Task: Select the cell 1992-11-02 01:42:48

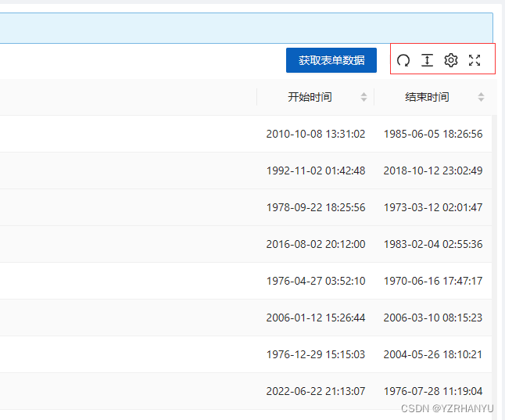Action: pyautogui.click(x=316, y=171)
